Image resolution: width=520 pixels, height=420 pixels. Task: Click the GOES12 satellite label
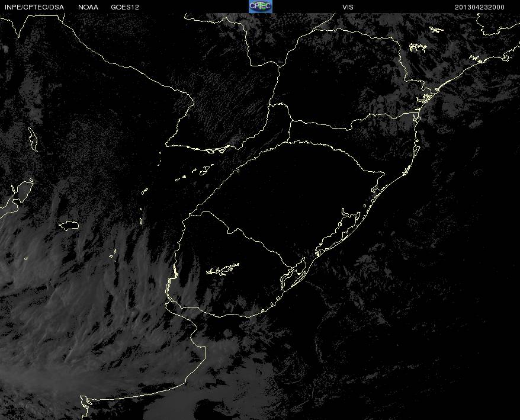coord(125,7)
